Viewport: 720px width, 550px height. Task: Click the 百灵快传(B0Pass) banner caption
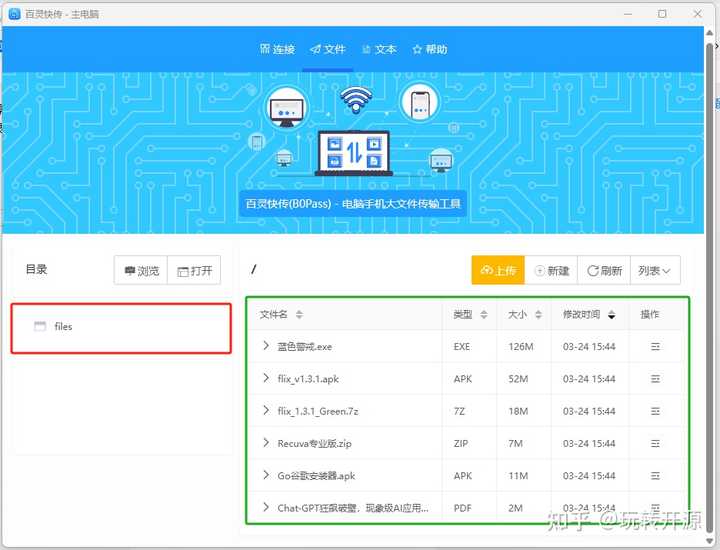point(353,203)
